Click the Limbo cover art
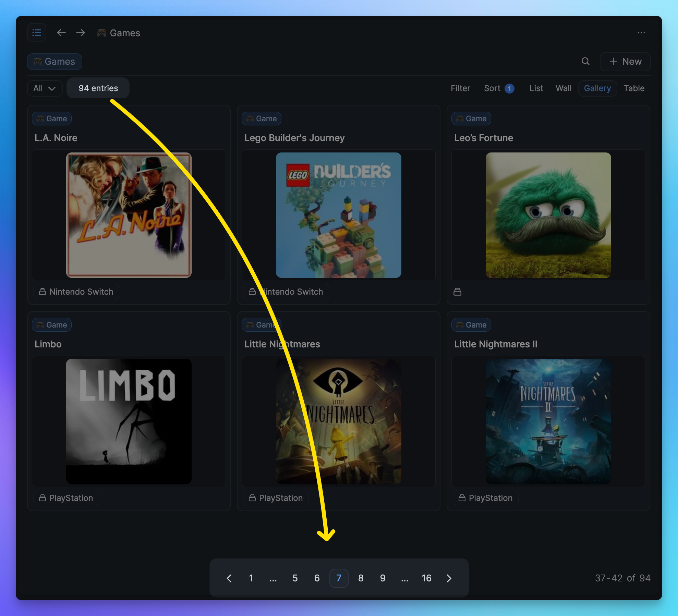 click(129, 421)
